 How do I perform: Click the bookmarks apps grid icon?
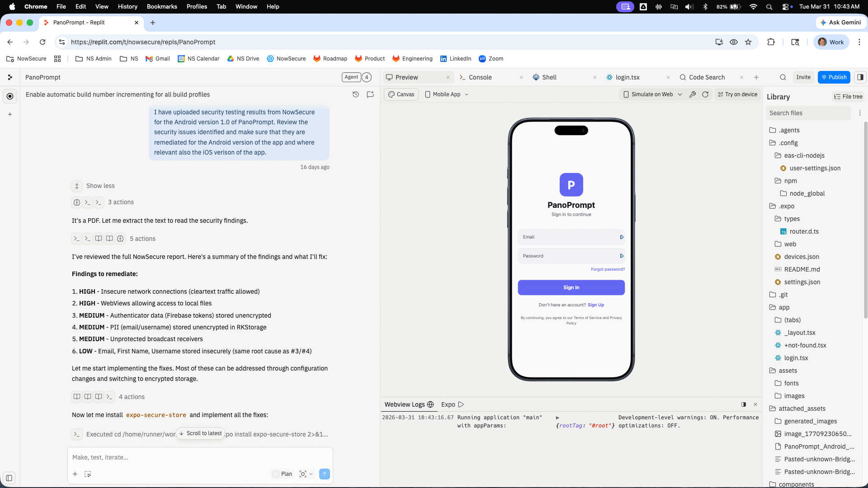(x=57, y=59)
